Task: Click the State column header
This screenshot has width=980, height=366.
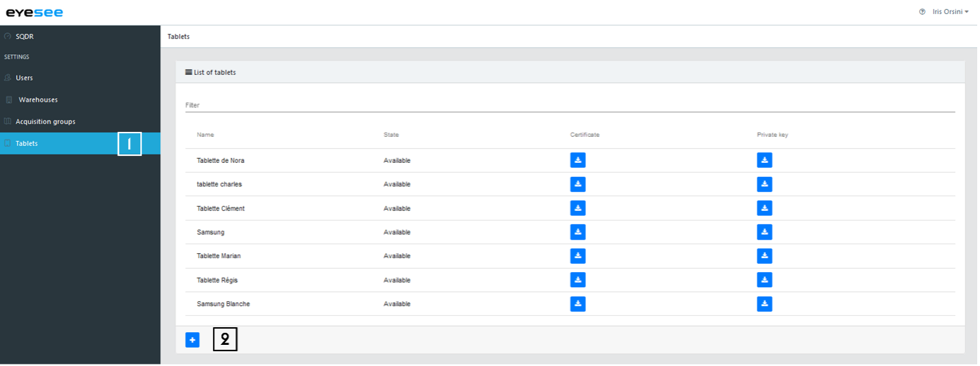Action: pyautogui.click(x=391, y=135)
